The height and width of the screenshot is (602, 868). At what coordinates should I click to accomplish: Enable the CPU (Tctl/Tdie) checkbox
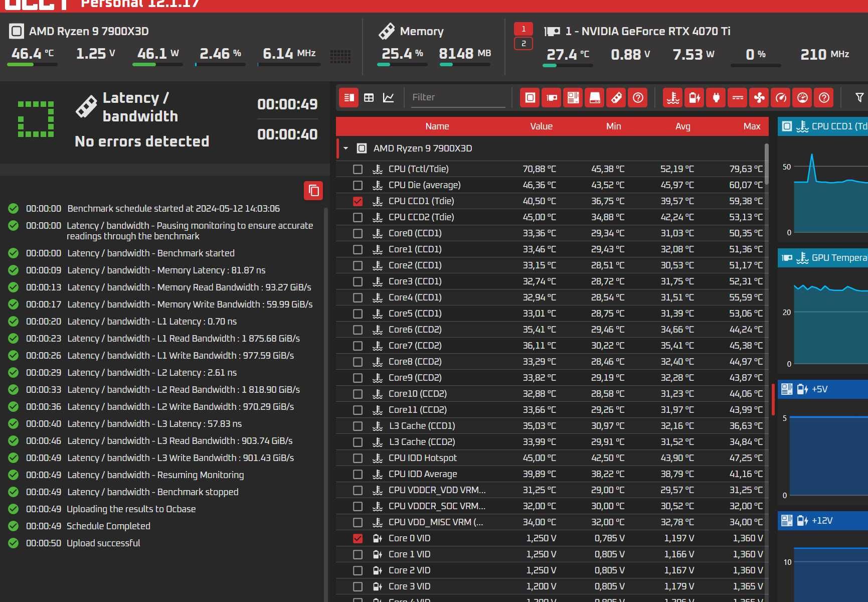(x=358, y=169)
